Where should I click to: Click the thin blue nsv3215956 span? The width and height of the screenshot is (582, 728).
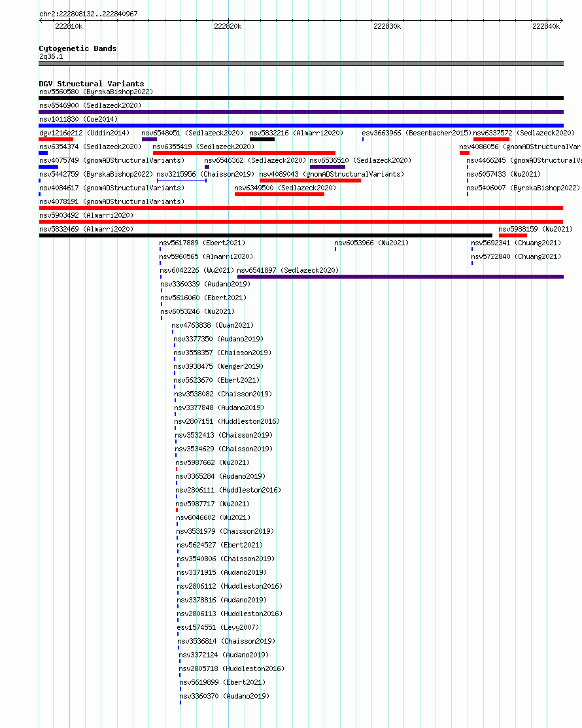click(182, 181)
